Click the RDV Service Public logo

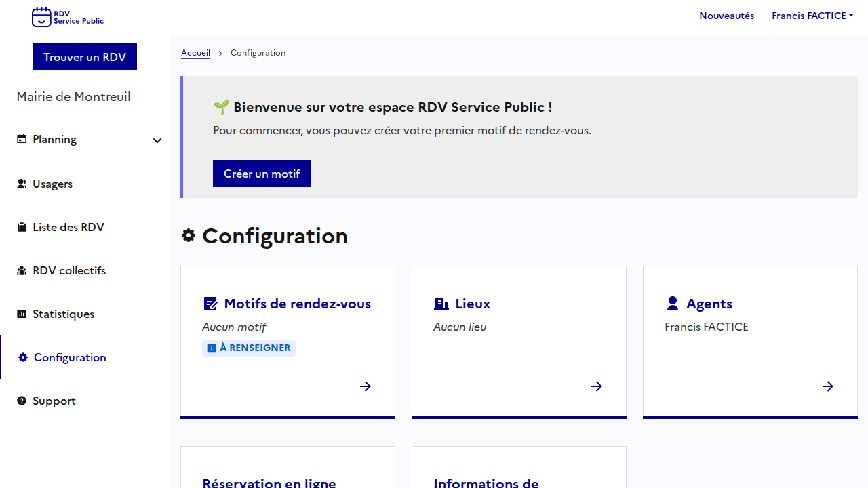pyautogui.click(x=68, y=17)
